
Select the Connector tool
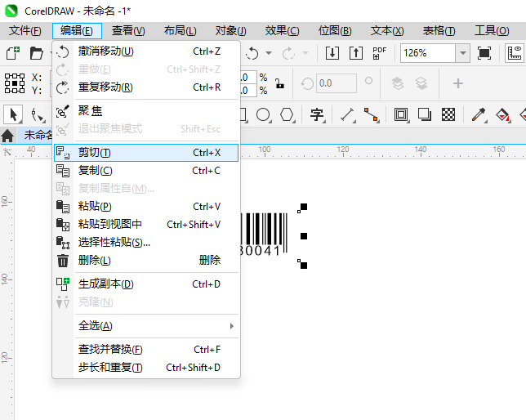372,115
